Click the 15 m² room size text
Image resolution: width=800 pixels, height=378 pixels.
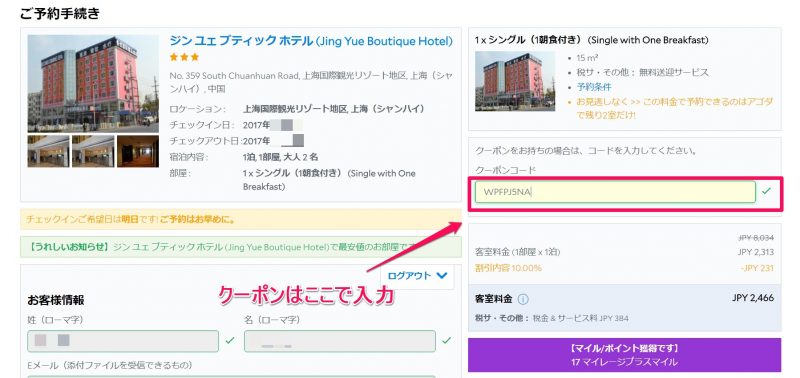587,58
